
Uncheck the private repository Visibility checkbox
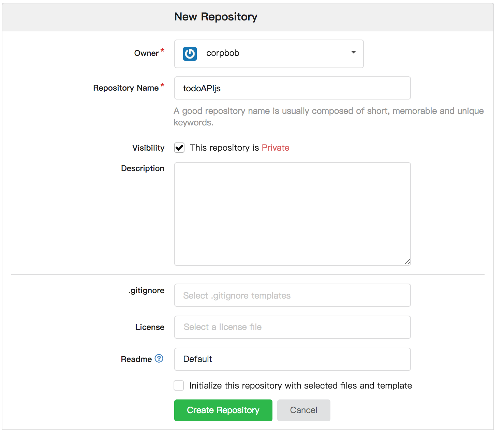point(179,148)
